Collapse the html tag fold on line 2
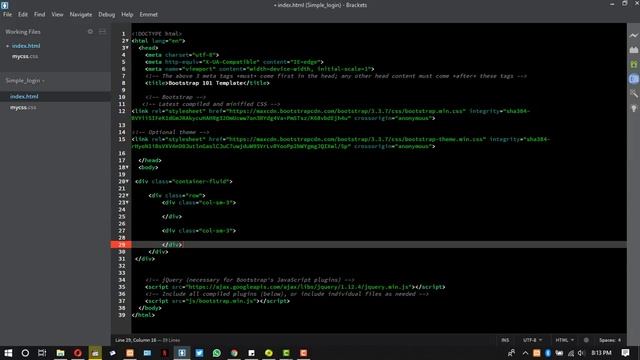This screenshot has height=360, width=640. click(127, 41)
